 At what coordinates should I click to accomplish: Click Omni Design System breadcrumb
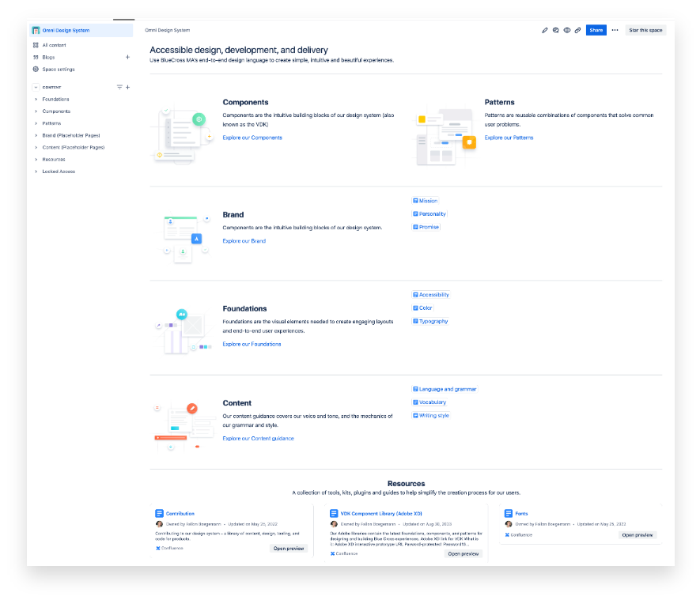point(168,30)
